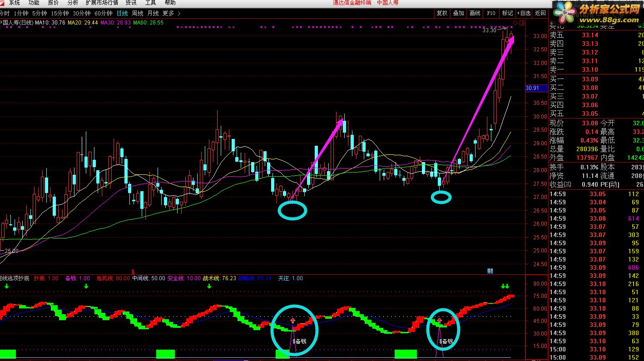Click the red square panel icon beside diamond
644x361 pixels.
522,22
